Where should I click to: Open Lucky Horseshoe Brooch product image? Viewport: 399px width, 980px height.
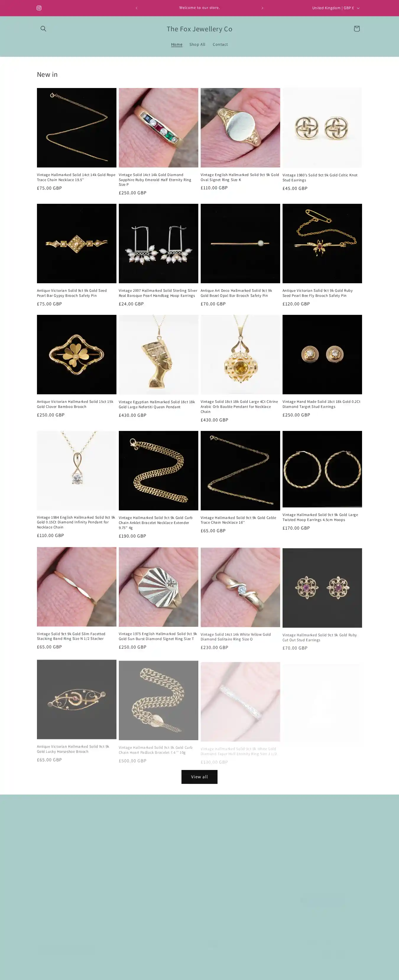77,699
